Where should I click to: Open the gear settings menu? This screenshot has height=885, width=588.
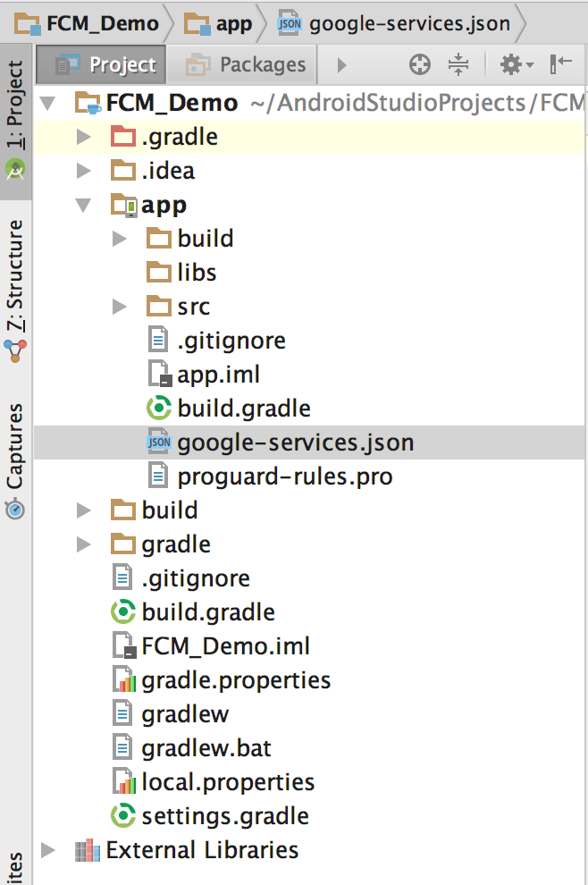(x=516, y=64)
